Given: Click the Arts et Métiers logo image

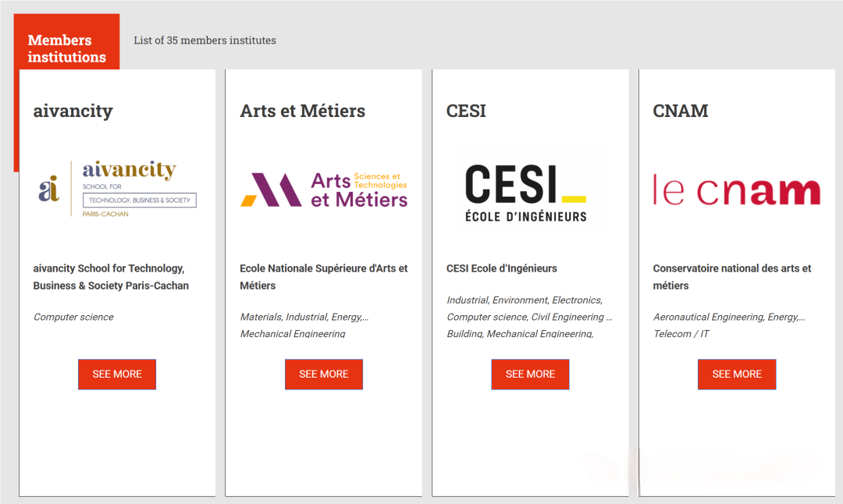Looking at the screenshot, I should point(324,190).
